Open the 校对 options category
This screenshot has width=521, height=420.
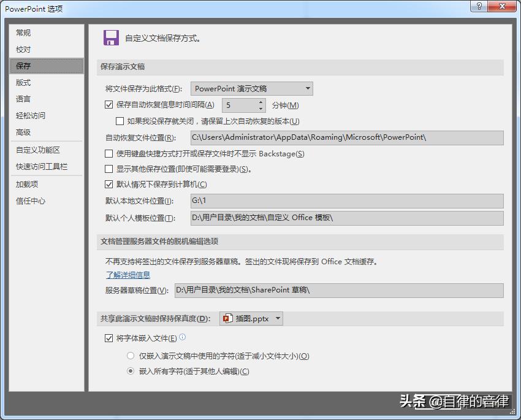point(46,50)
